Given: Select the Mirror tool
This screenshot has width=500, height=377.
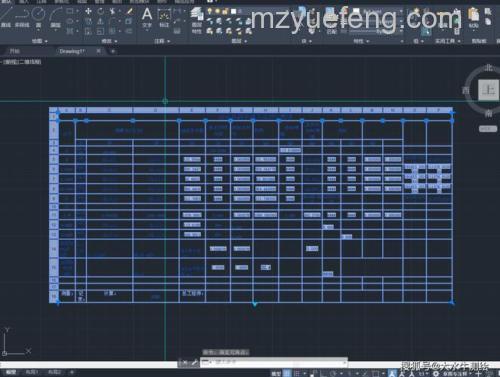Looking at the screenshot, I should point(100,21).
